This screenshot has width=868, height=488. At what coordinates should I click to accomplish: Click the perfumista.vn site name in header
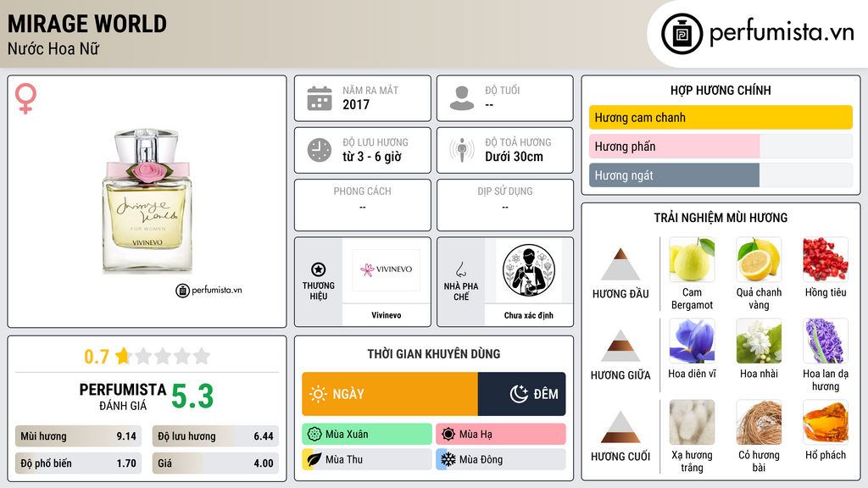[x=782, y=33]
